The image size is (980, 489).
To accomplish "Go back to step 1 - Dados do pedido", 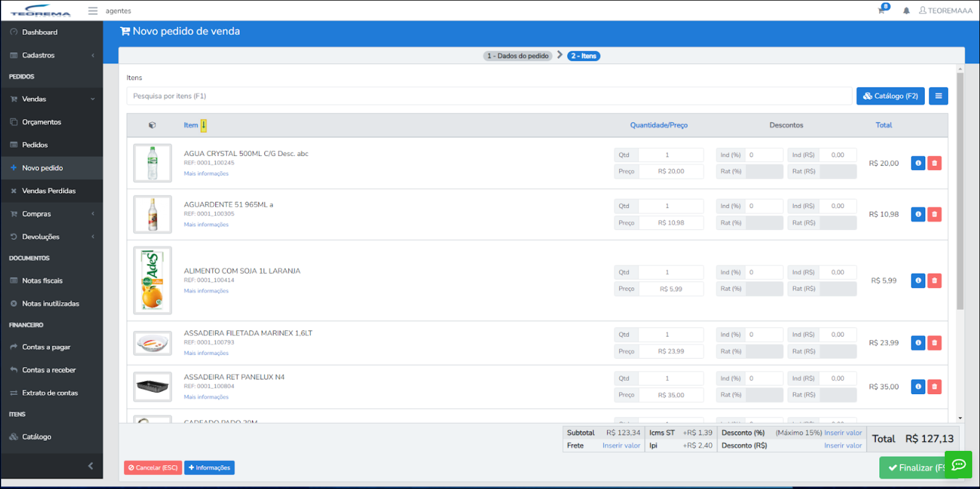I will (x=518, y=56).
